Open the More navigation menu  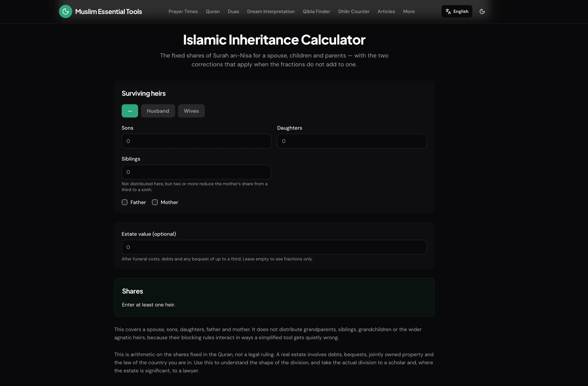click(x=409, y=11)
